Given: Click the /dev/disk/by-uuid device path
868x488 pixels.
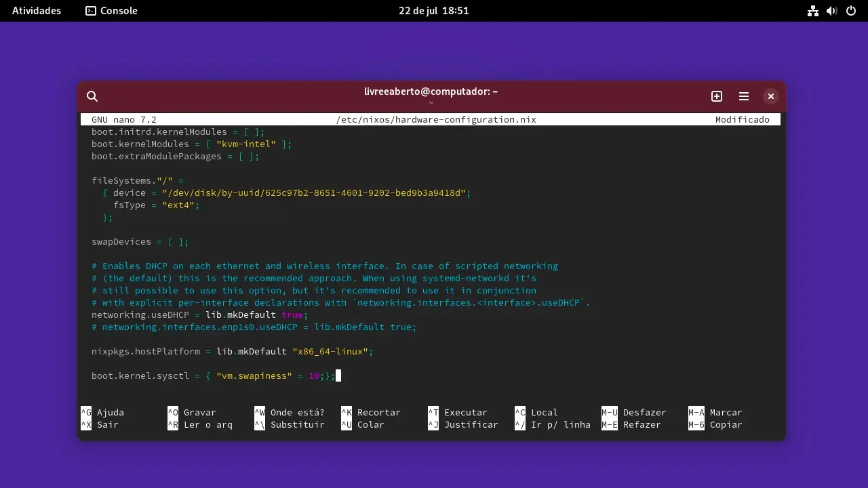Looking at the screenshot, I should pyautogui.click(x=314, y=192).
